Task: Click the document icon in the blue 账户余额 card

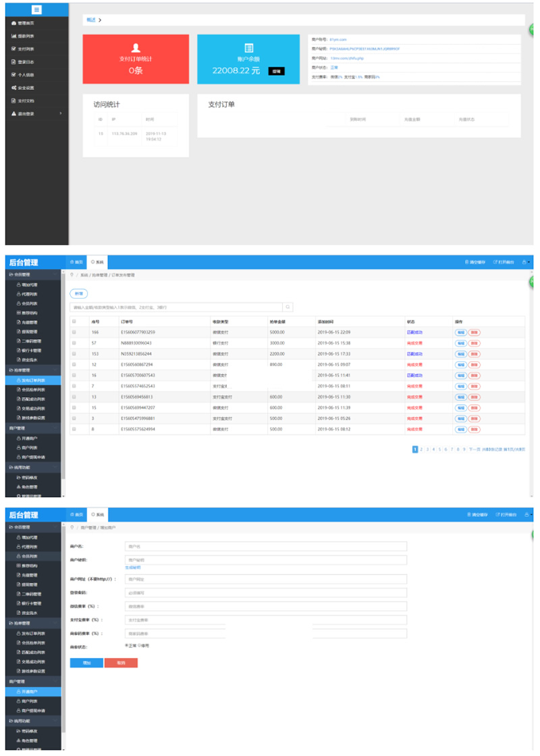Action: coord(249,47)
